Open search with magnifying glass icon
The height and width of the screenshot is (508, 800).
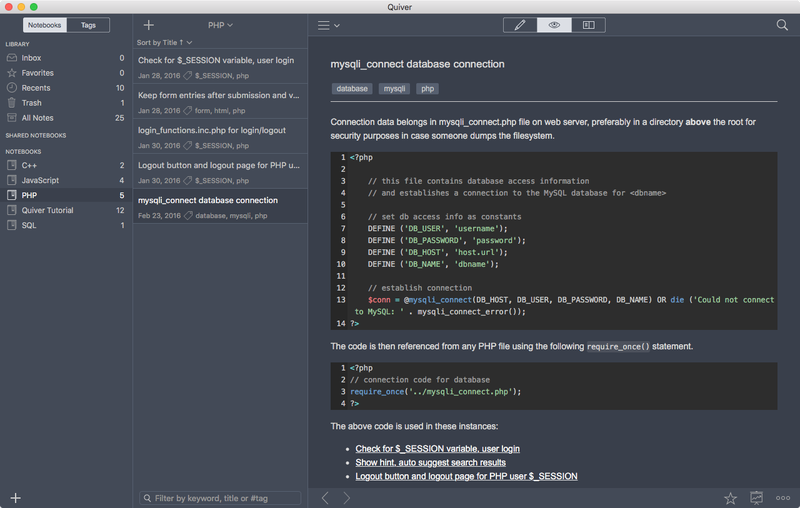pos(782,25)
